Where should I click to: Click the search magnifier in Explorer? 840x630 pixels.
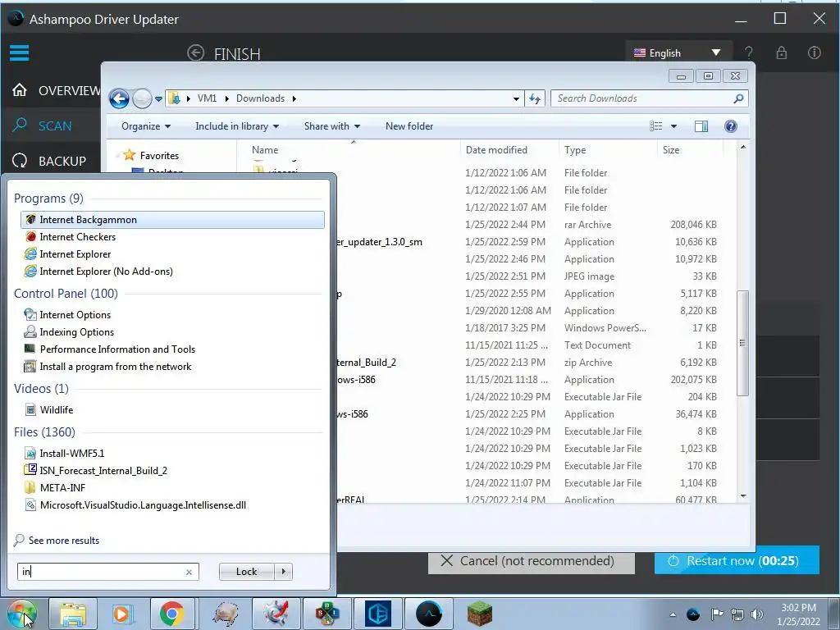[738, 98]
